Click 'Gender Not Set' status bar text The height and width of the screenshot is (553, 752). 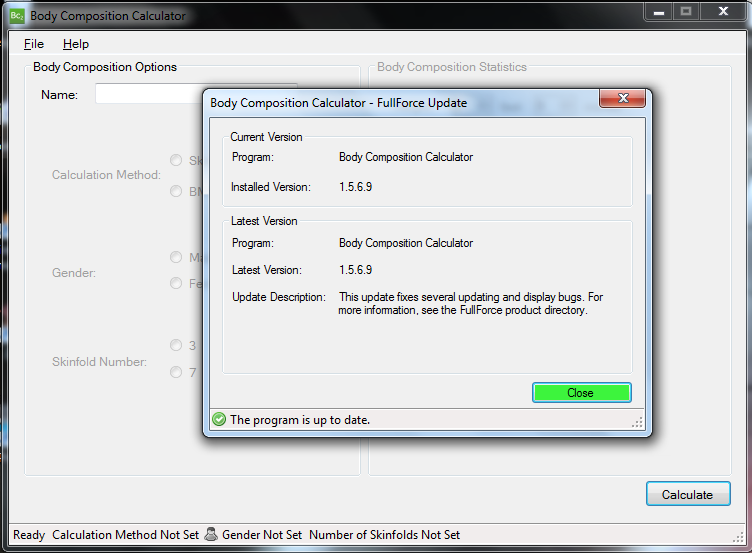262,535
